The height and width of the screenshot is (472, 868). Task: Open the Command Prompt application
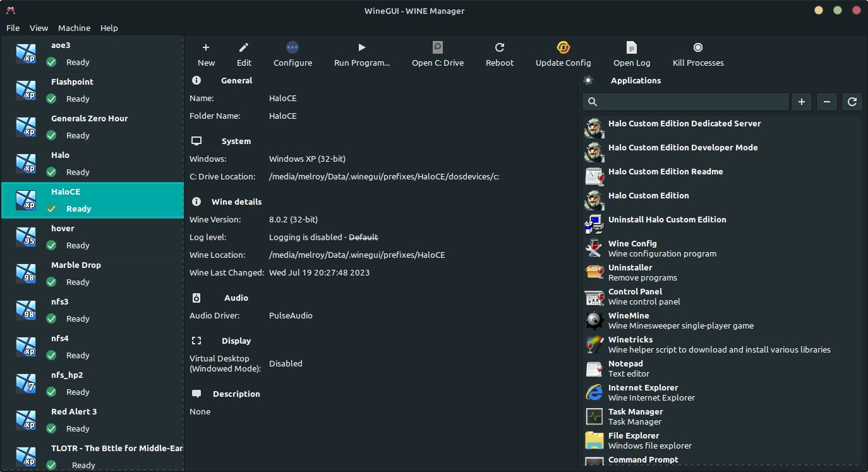click(723, 461)
